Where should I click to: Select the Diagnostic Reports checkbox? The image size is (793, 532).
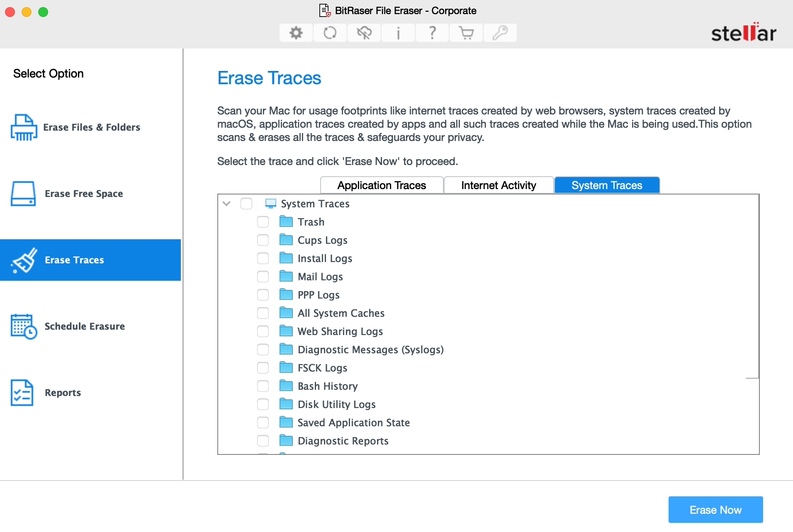click(263, 441)
